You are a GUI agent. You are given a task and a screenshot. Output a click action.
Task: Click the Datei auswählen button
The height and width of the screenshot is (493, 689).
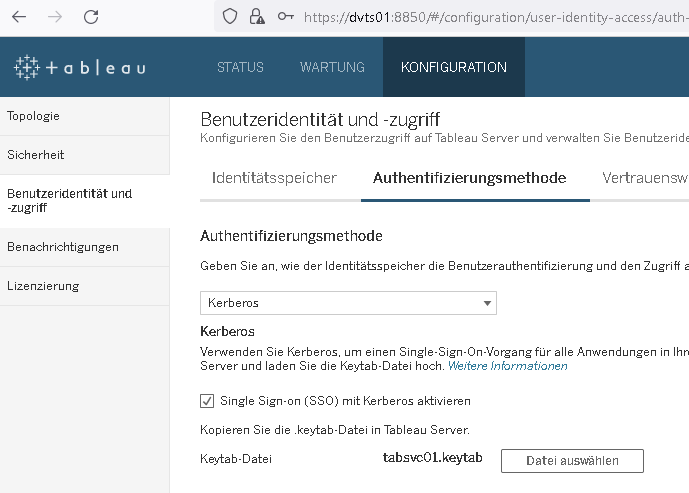coord(571,460)
